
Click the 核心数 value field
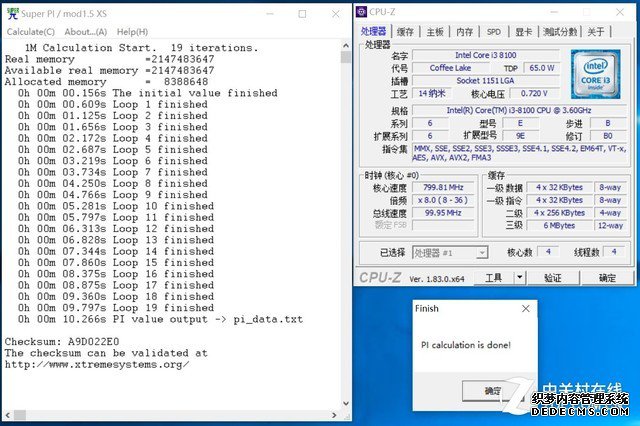click(x=548, y=252)
